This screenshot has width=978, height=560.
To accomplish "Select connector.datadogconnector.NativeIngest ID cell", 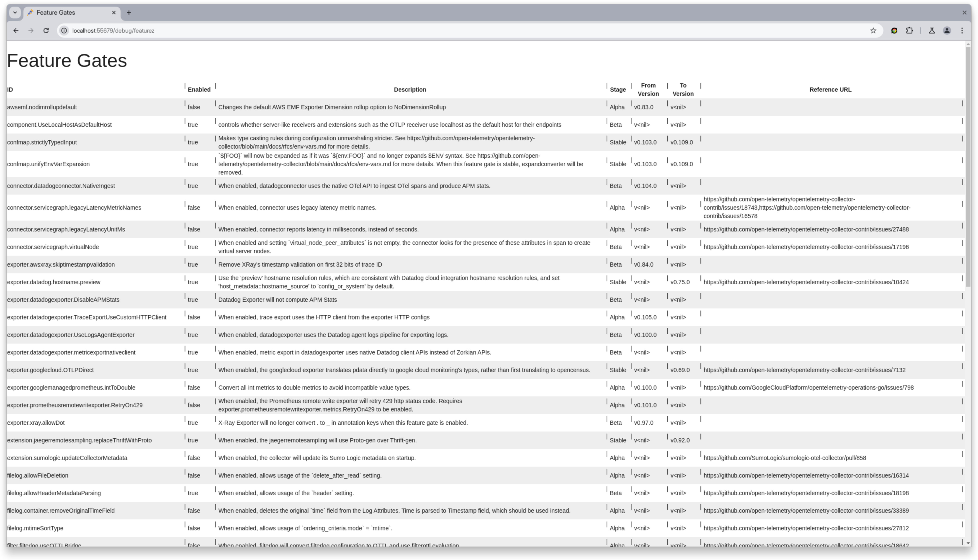I will coord(61,186).
